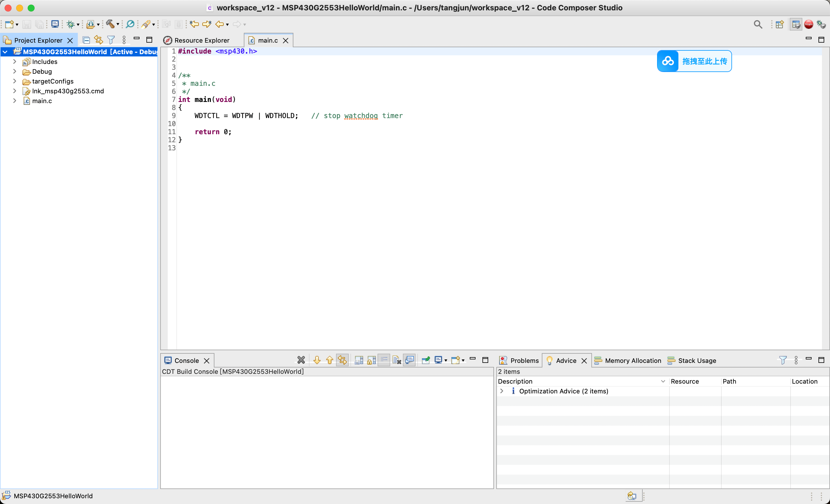The height and width of the screenshot is (504, 830).
Task: Click the Console copy build log icon
Action: point(359,360)
